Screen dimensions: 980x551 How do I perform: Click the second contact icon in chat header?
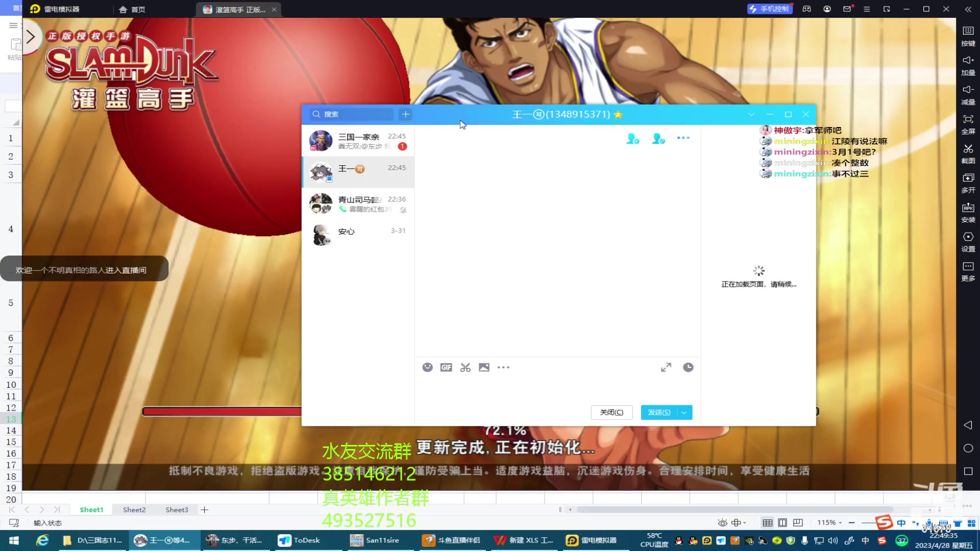(658, 138)
